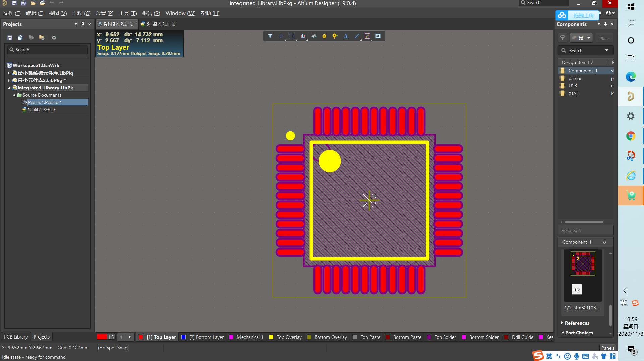644x361 pixels.
Task: Open the selection filter tool
Action: tap(270, 36)
